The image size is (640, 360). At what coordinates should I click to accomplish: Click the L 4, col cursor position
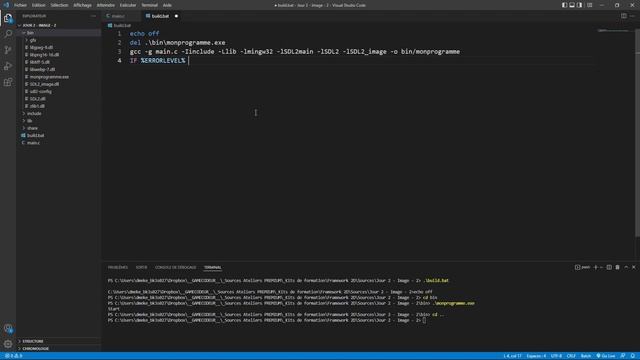(x=512, y=356)
